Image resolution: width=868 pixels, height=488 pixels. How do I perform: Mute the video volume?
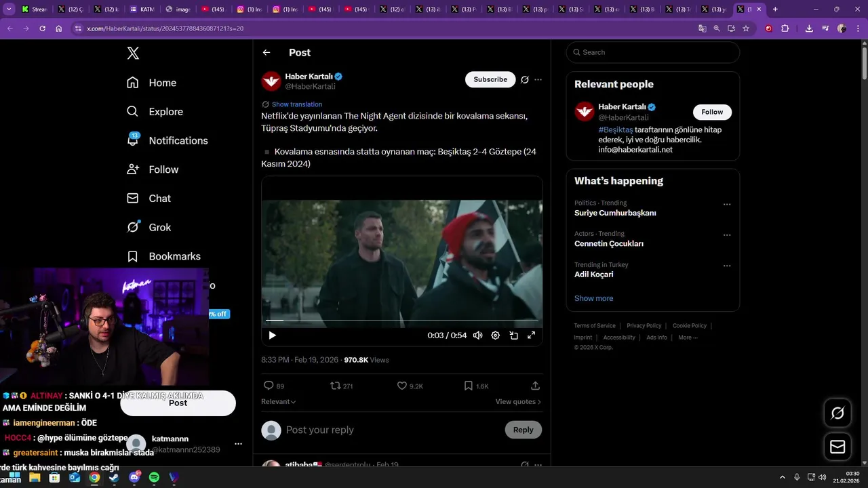point(478,335)
